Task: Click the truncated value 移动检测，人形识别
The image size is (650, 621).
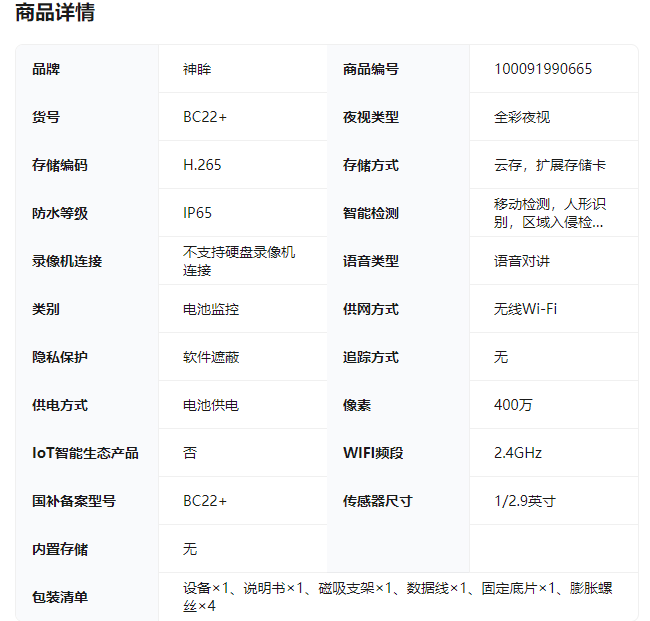Action: click(550, 213)
